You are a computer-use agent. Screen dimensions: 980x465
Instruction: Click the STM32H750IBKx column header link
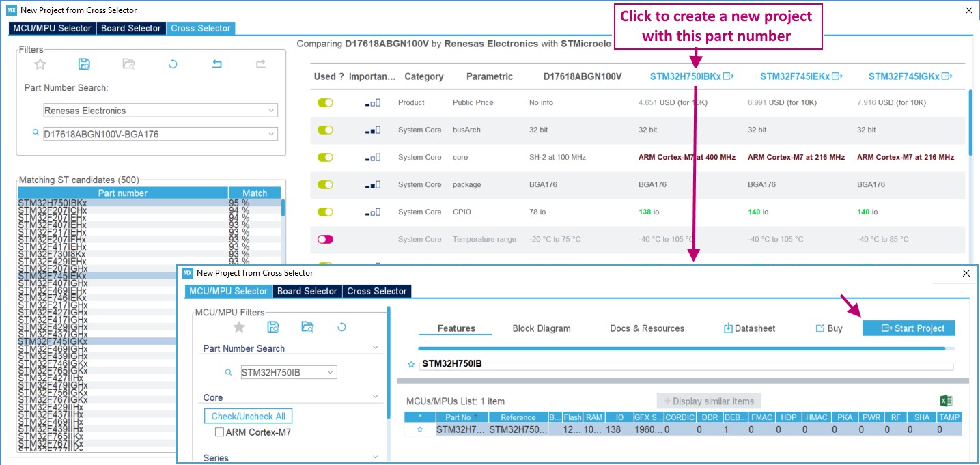(685, 76)
